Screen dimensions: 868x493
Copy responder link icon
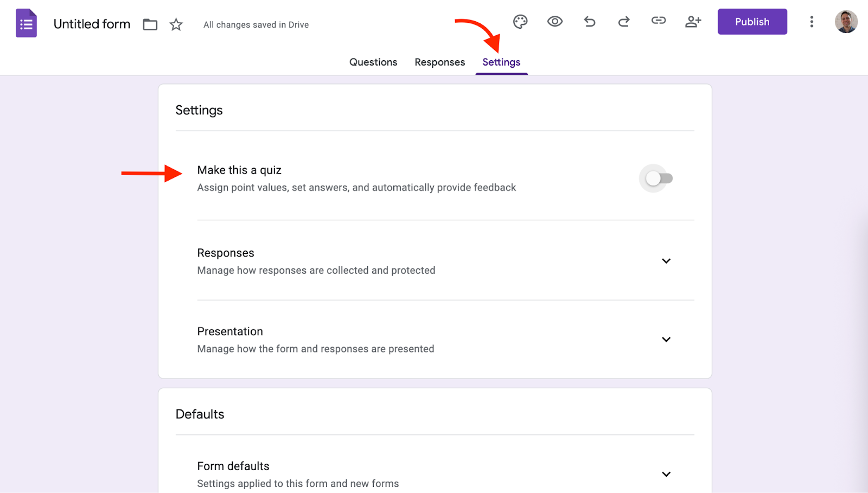(x=659, y=21)
